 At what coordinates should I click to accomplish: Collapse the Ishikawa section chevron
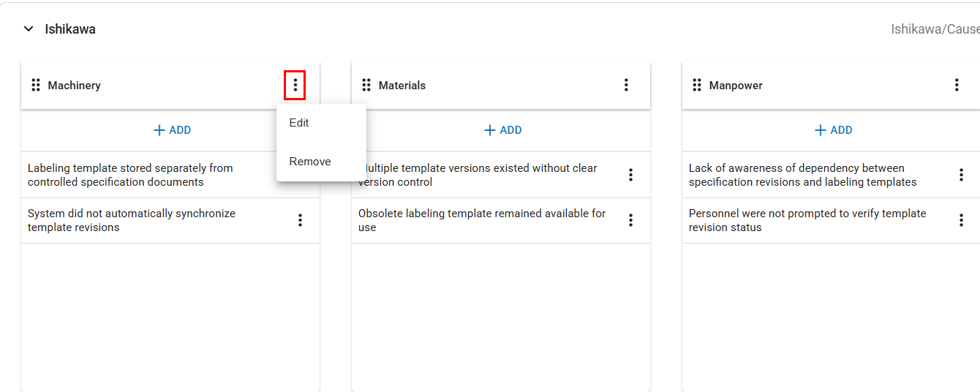pos(29,29)
